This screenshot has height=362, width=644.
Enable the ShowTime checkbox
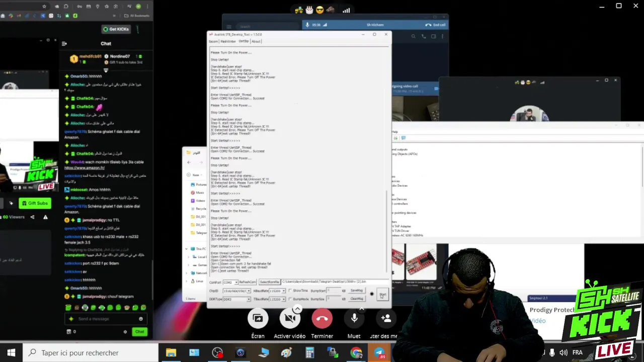click(290, 291)
